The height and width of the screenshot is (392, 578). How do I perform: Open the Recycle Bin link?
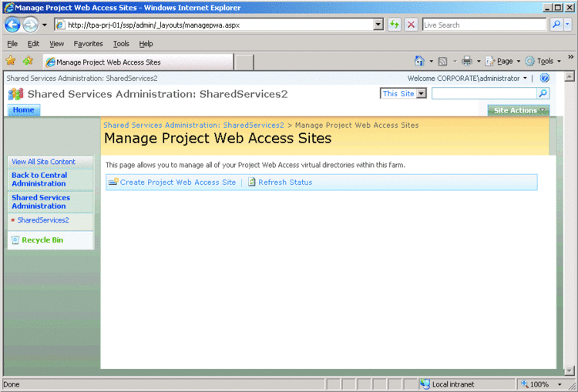point(42,240)
